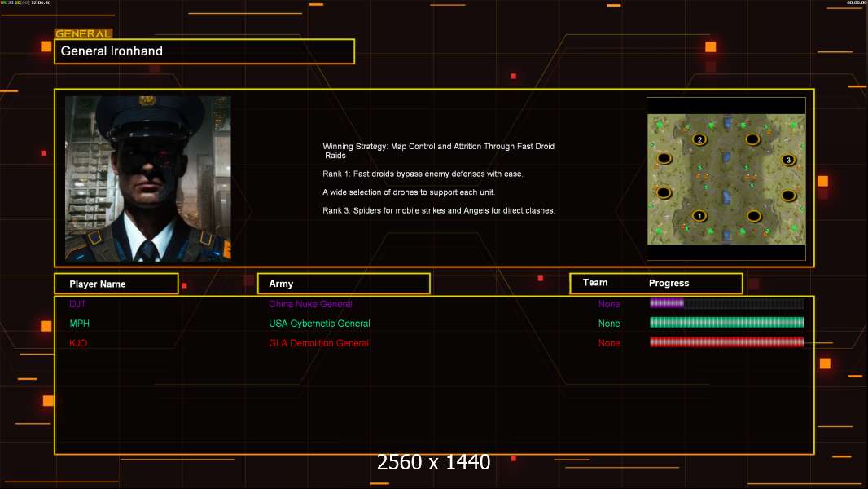Click the yellow GENERAL label tag
Viewport: 868px width, 489px height.
(x=83, y=33)
